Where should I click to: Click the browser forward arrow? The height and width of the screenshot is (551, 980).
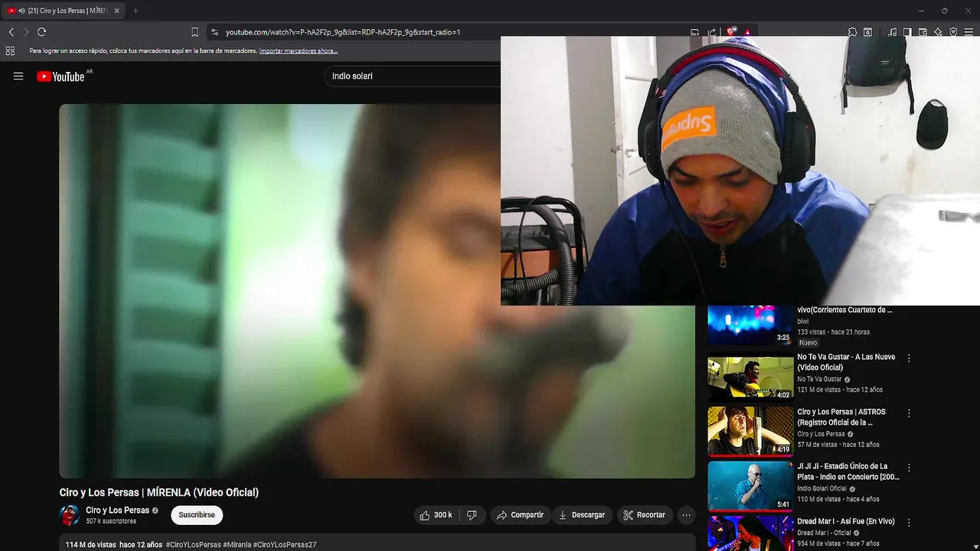[x=26, y=32]
